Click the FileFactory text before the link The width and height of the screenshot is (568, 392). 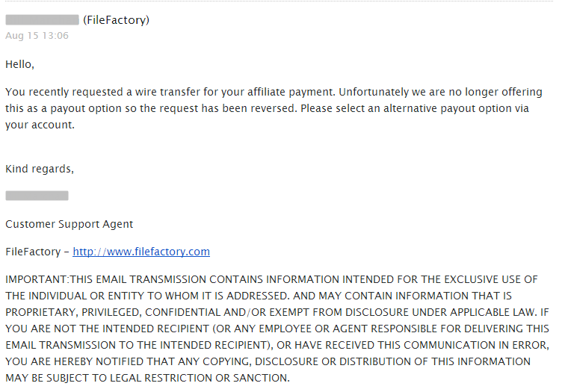pos(33,252)
